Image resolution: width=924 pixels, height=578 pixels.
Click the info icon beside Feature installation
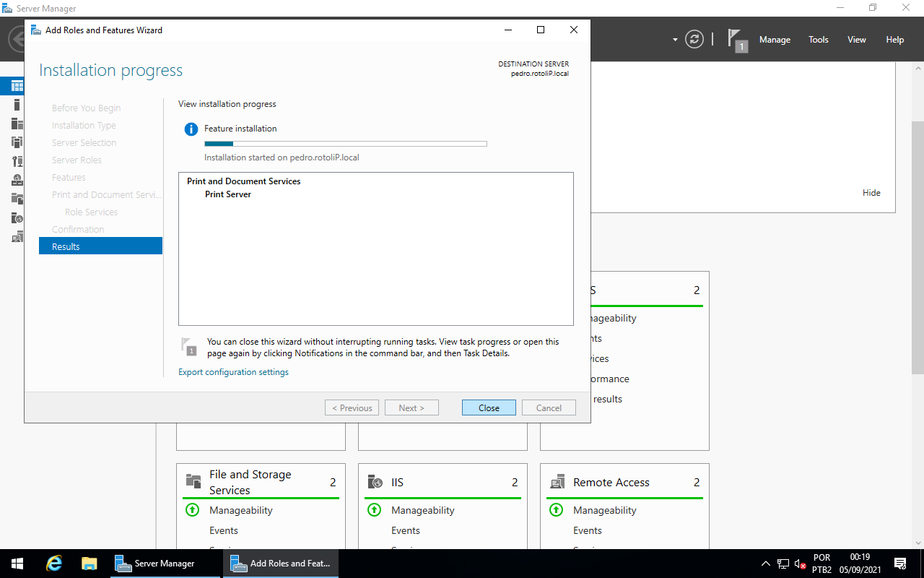(x=191, y=129)
